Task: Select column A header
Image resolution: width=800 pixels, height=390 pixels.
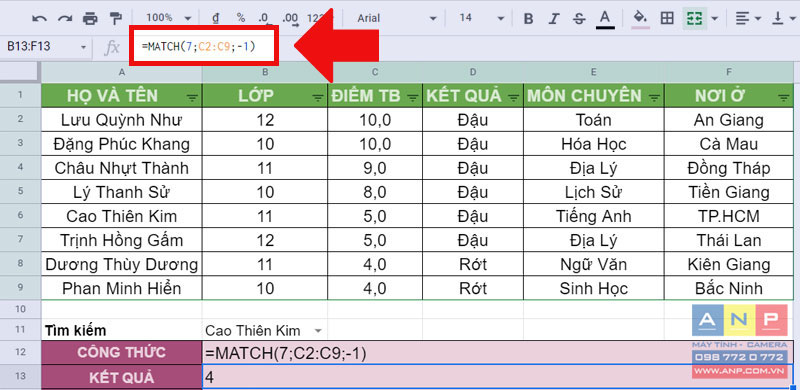Action: 121,73
